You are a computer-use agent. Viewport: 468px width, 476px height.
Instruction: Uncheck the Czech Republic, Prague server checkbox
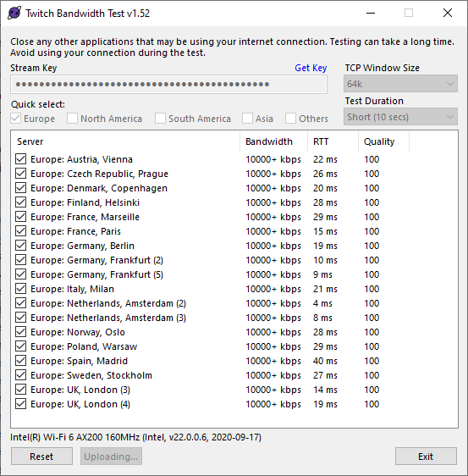[20, 174]
